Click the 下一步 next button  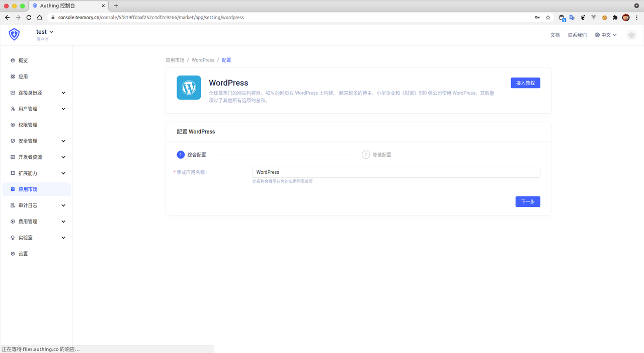(528, 201)
